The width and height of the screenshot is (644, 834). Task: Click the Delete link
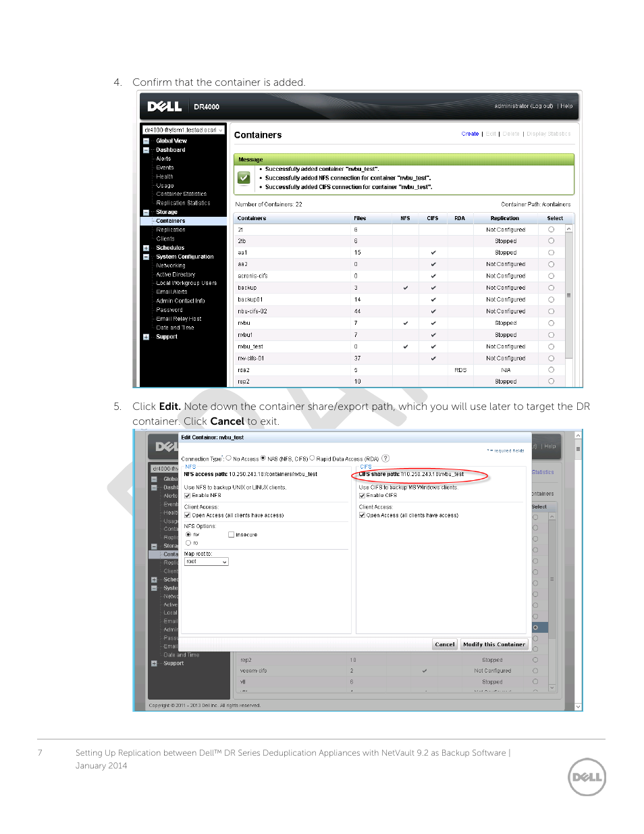click(x=511, y=134)
